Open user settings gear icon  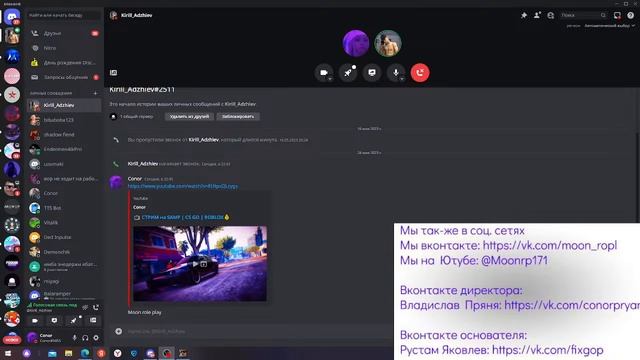[96, 338]
